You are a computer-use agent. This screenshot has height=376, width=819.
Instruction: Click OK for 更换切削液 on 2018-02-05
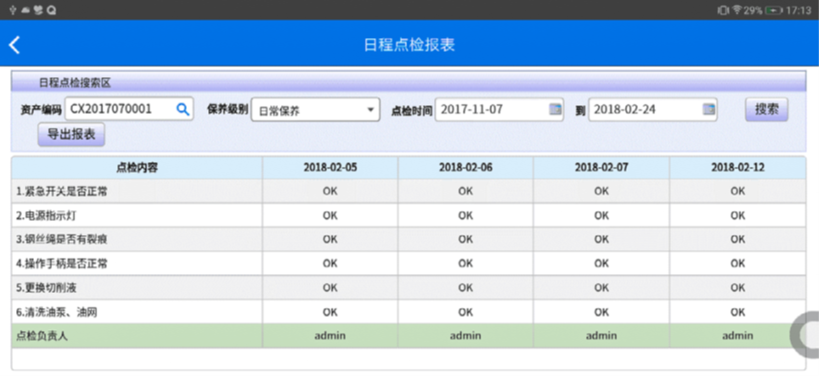[330, 288]
